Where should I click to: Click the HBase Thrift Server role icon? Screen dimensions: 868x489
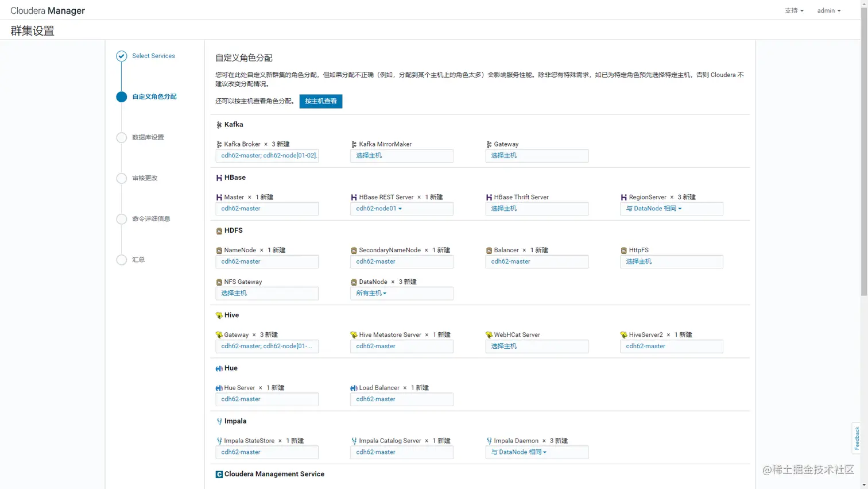[489, 197]
